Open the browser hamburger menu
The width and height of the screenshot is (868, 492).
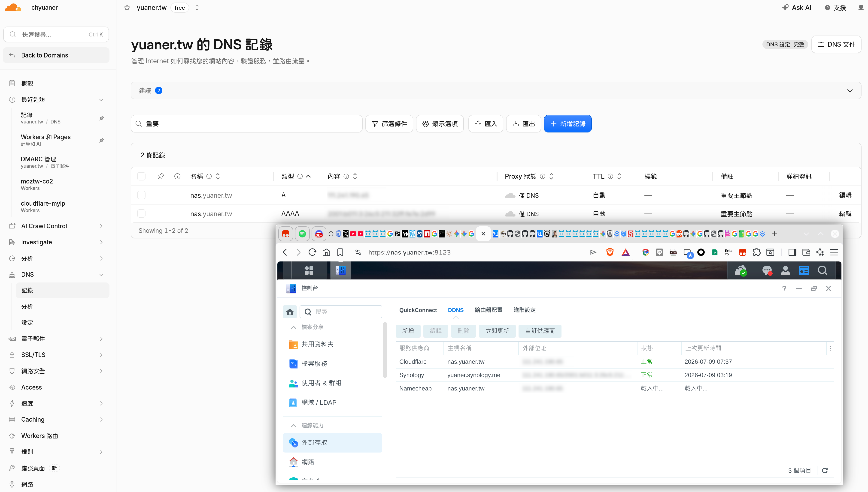834,252
